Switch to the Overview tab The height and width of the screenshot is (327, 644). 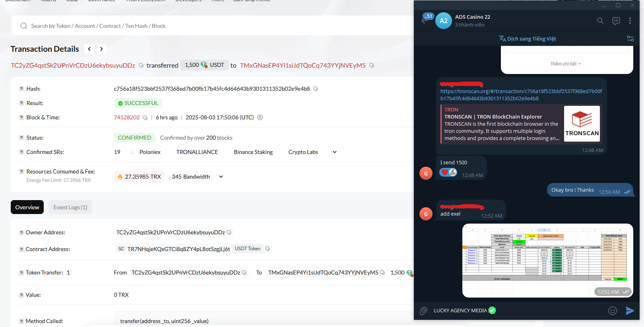(27, 207)
